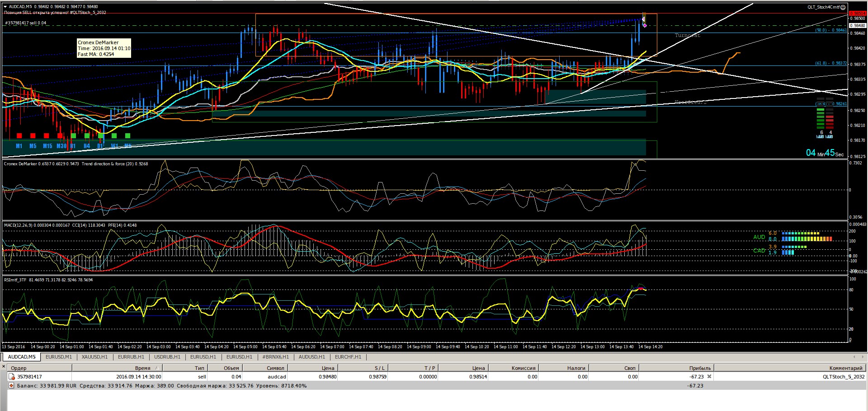
Task: Sort orders by Символ column header
Action: point(265,368)
